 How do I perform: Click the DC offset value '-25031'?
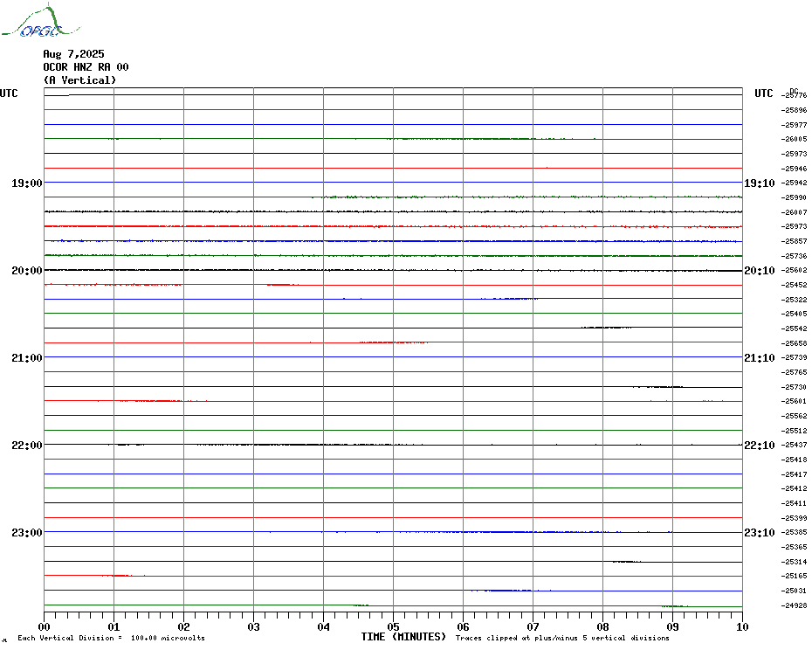(x=794, y=591)
